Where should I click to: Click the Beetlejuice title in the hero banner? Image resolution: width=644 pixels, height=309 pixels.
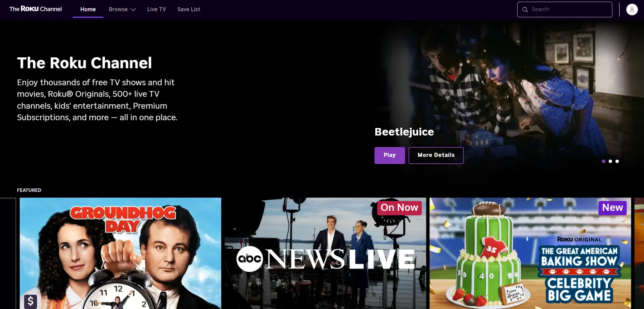point(404,132)
